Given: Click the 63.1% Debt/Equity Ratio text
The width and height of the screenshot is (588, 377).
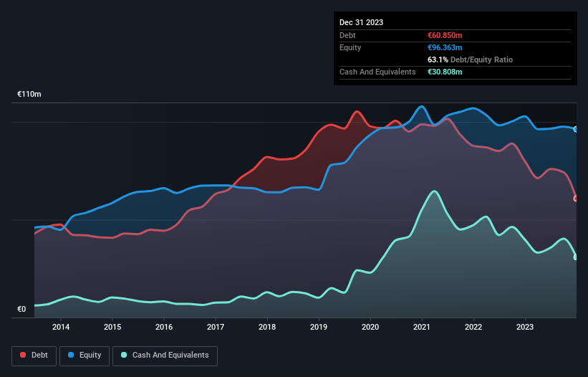Looking at the screenshot, I should [471, 59].
